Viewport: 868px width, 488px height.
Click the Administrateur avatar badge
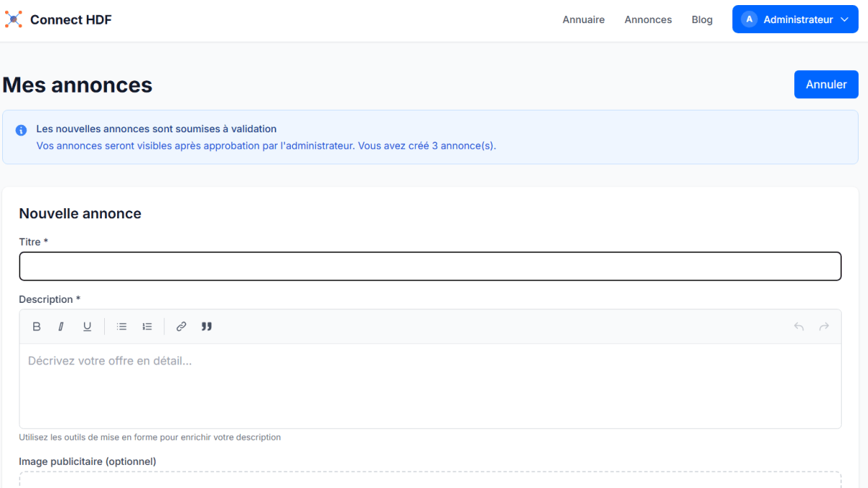click(749, 19)
